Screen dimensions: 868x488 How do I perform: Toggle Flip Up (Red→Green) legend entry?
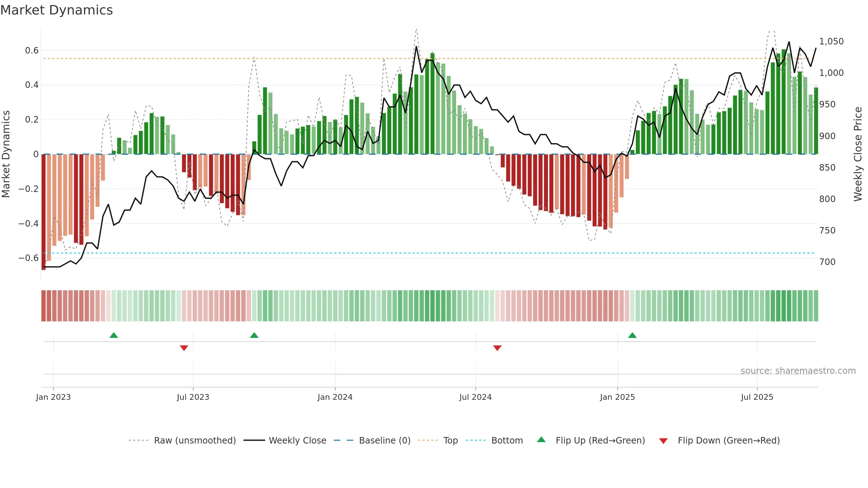tap(591, 440)
